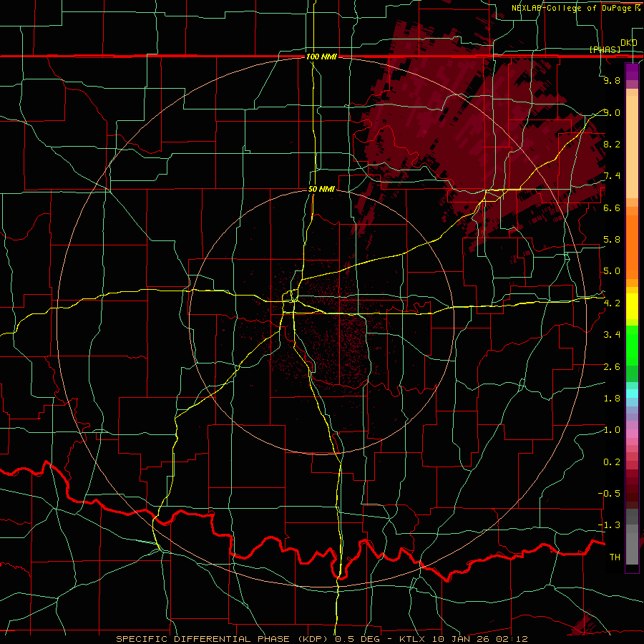Screen dimensions: 644x644
Task: Click the 2.6 legend value
Action: [612, 366]
